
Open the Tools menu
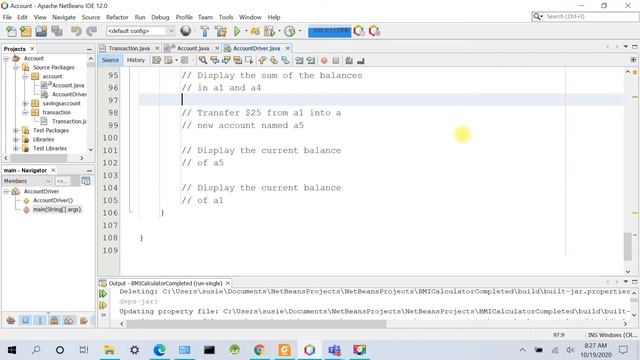pos(226,17)
